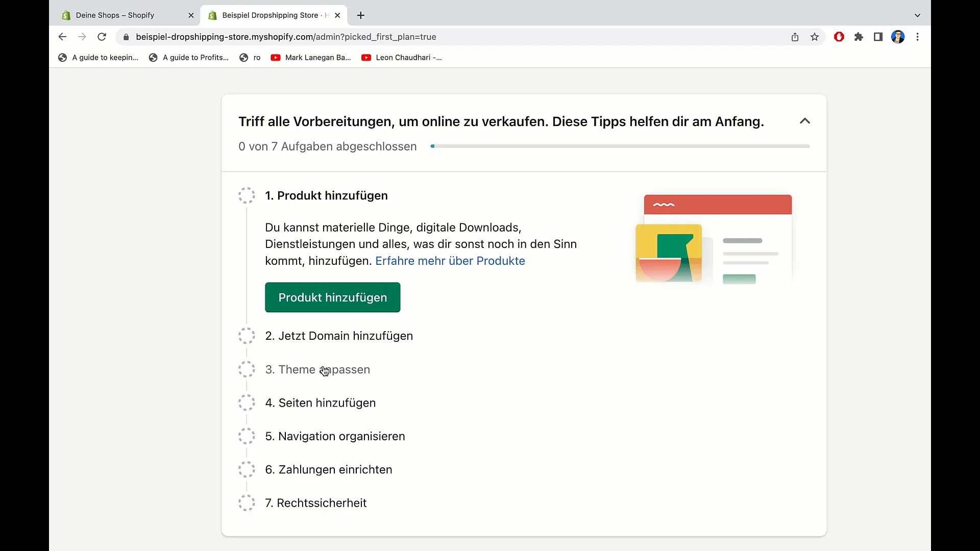Click the Triff alle Vorbereitungen heading
The width and height of the screenshot is (980, 551).
click(x=501, y=121)
